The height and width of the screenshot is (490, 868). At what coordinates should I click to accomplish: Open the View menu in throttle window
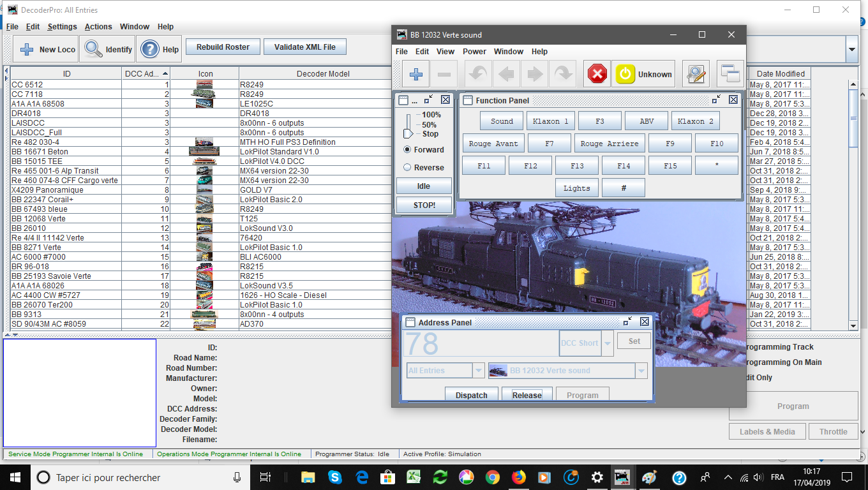pyautogui.click(x=445, y=52)
